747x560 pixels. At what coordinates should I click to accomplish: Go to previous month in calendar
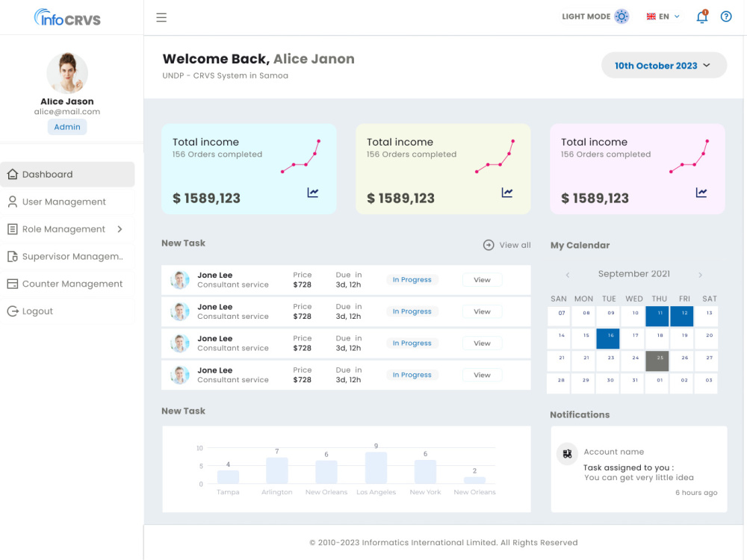click(568, 275)
